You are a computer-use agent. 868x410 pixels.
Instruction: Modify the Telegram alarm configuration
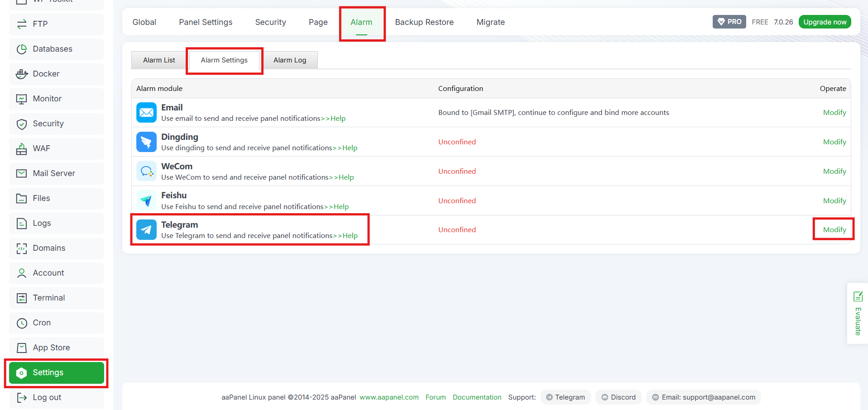click(x=834, y=229)
